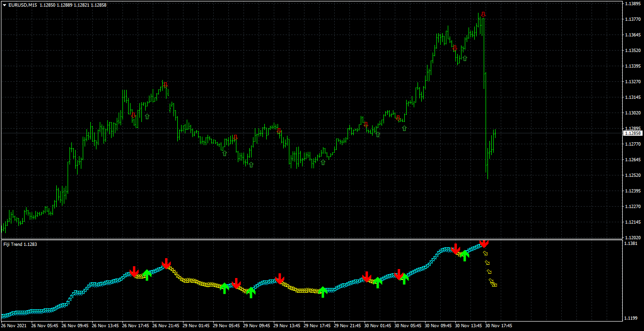
Task: Click price axis label 1.12520
Action: pos(633,175)
